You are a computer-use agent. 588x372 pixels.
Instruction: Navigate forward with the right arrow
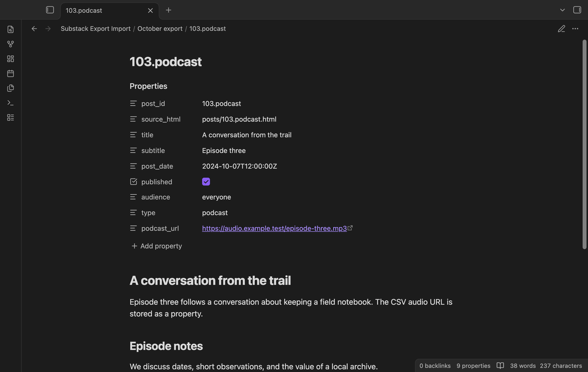(48, 29)
